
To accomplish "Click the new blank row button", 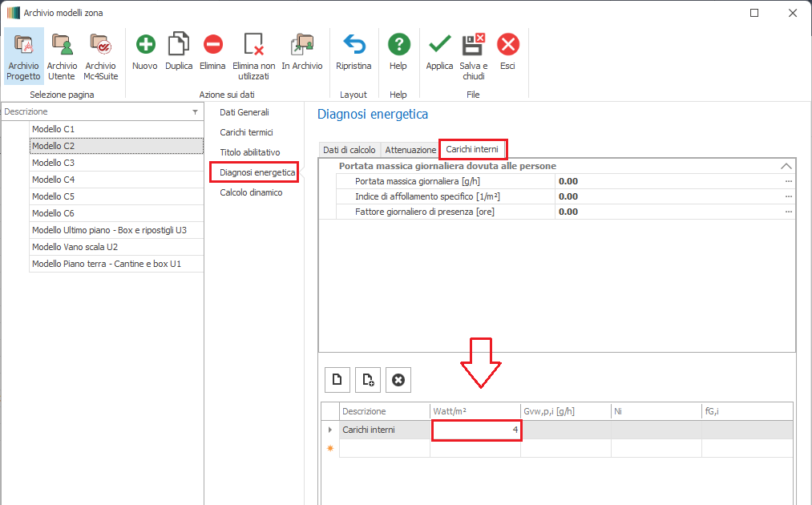I will point(337,380).
